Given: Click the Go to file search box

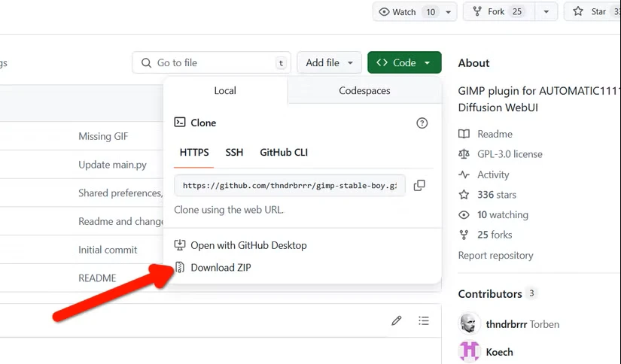Looking at the screenshot, I should coord(212,62).
